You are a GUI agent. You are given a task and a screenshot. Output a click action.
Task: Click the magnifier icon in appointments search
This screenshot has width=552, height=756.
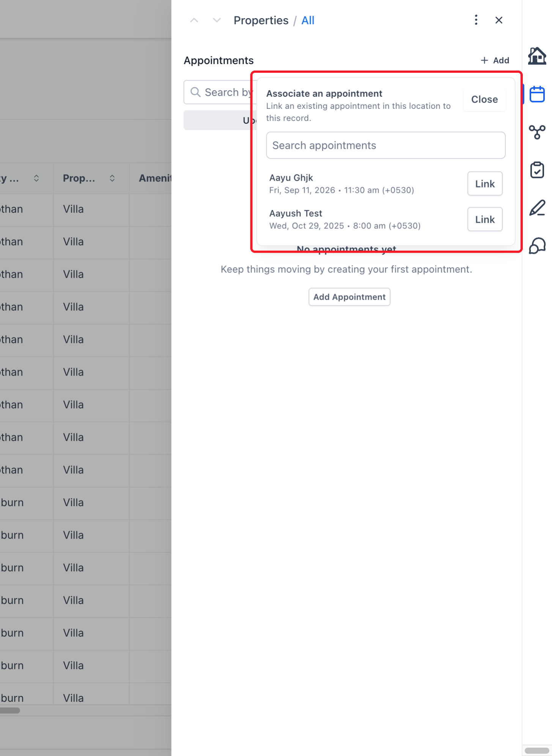[195, 92]
